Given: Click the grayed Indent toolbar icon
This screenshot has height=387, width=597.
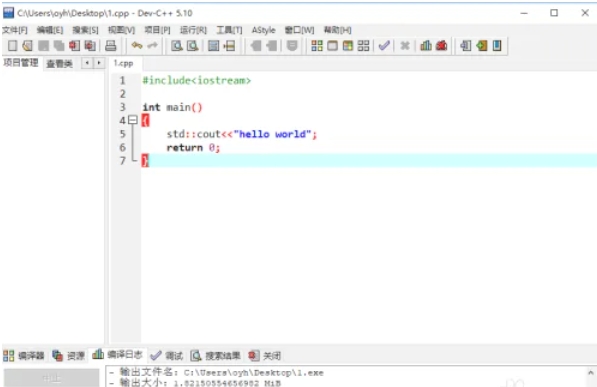Looking at the screenshot, I should [x=256, y=46].
